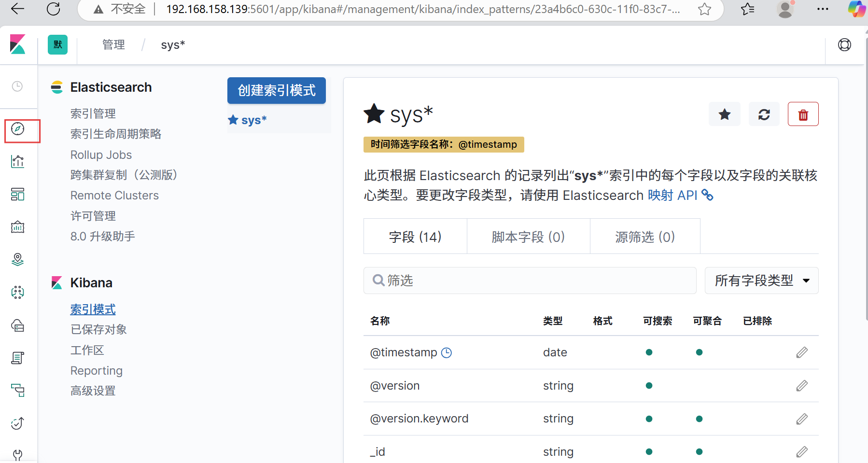
Task: Click the create index pattern button
Action: point(277,90)
